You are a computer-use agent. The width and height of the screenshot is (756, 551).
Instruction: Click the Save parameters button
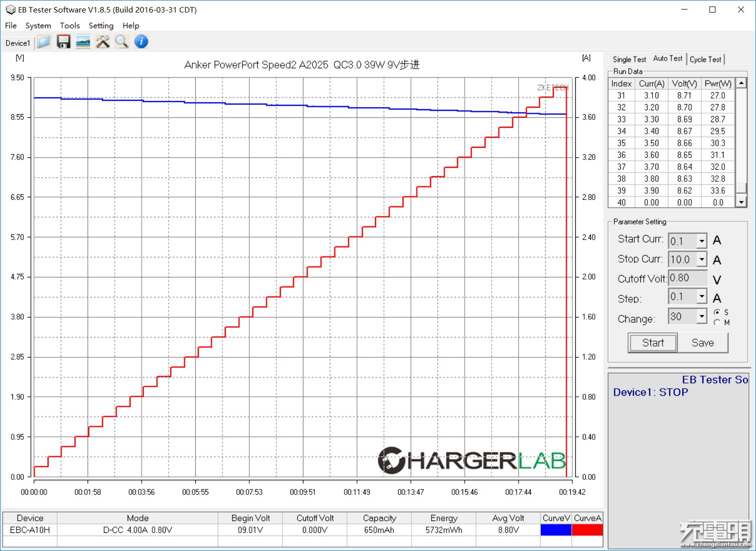click(x=702, y=343)
